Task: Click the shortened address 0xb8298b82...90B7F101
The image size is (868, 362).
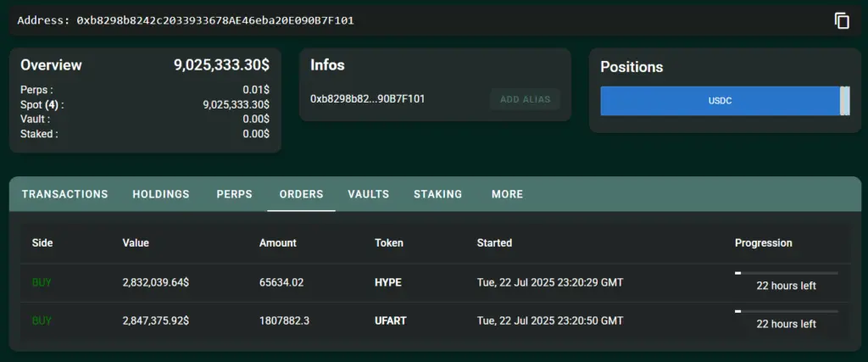Action: point(368,99)
